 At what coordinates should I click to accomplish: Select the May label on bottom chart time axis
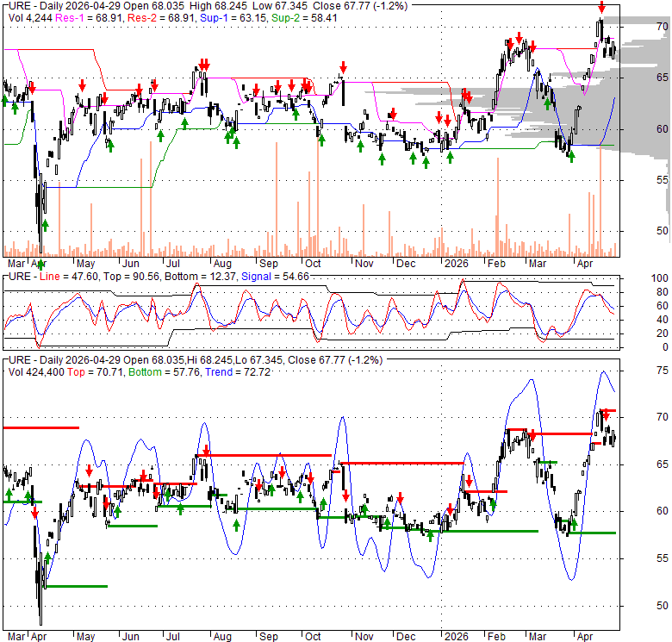coord(85,637)
